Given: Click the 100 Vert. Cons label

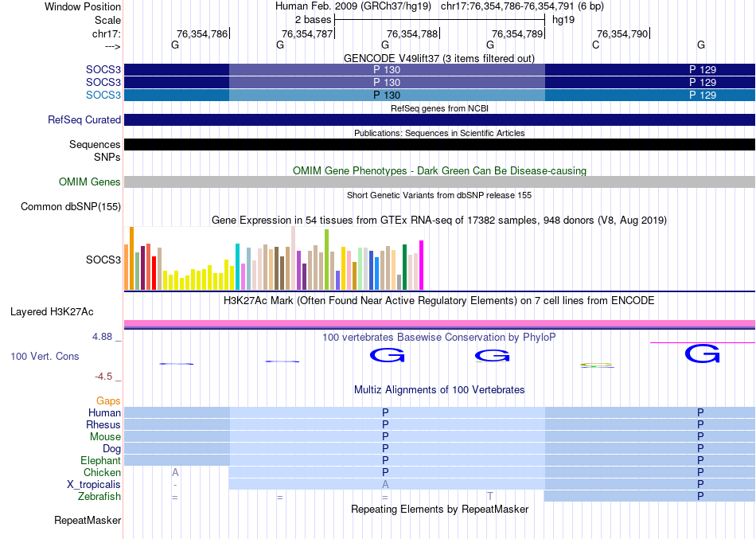Looking at the screenshot, I should [x=45, y=356].
